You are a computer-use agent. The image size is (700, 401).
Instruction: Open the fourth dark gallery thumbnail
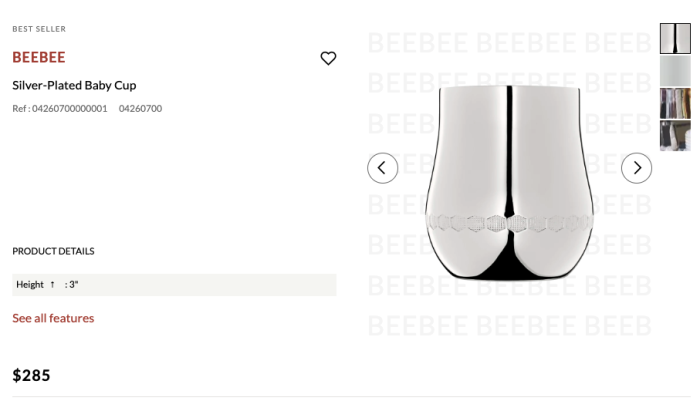click(675, 136)
